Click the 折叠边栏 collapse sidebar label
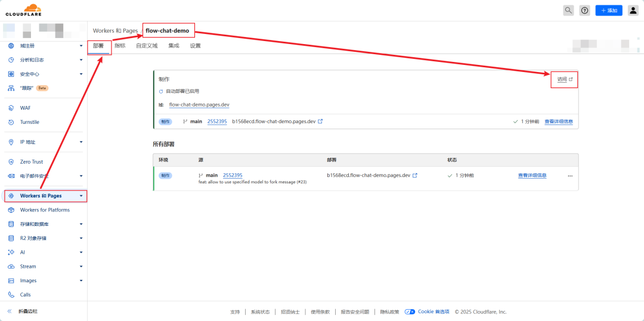Image resolution: width=644 pixels, height=321 pixels. [29, 311]
